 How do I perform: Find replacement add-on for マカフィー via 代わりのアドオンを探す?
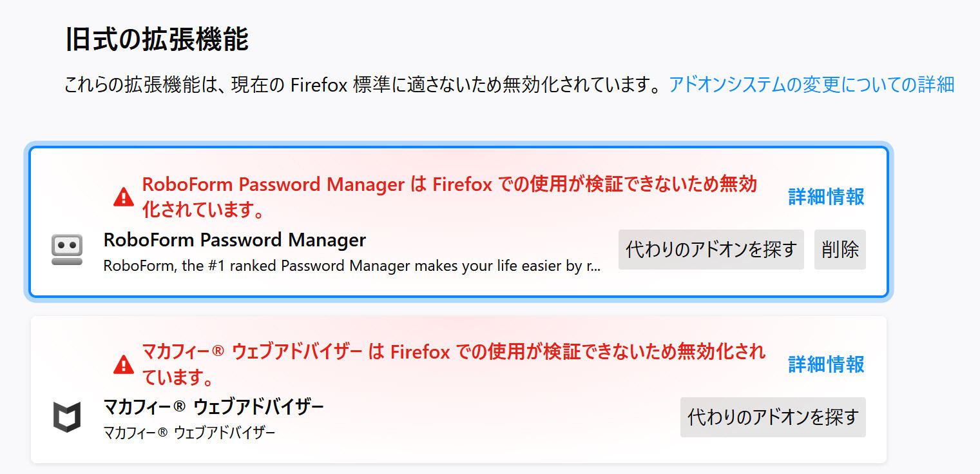(773, 417)
